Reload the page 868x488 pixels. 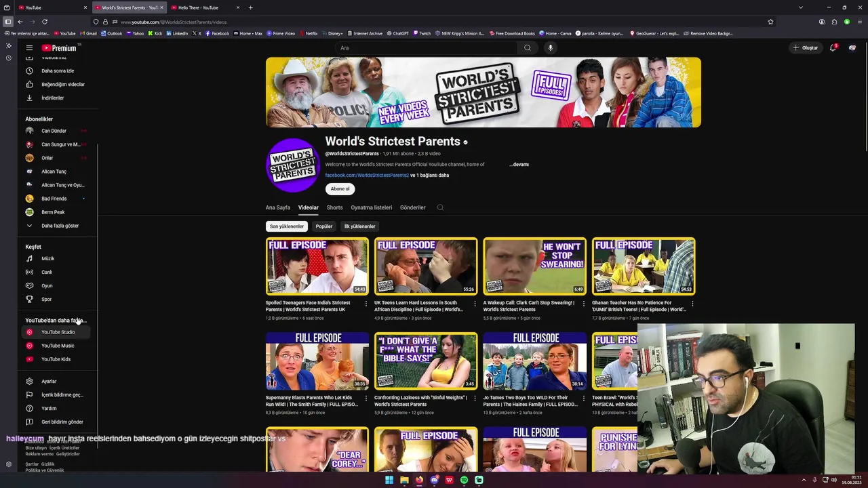pos(45,22)
